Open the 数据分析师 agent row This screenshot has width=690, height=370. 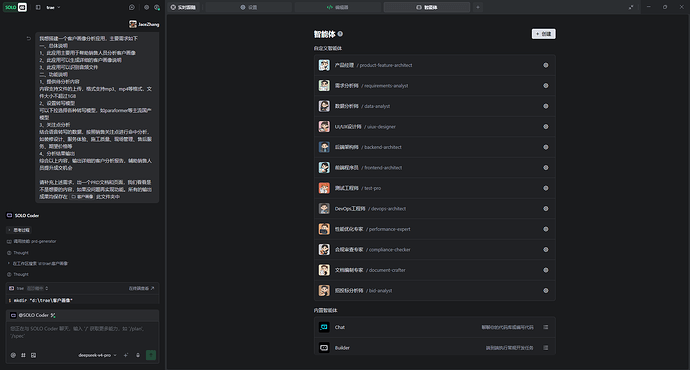tap(435, 106)
